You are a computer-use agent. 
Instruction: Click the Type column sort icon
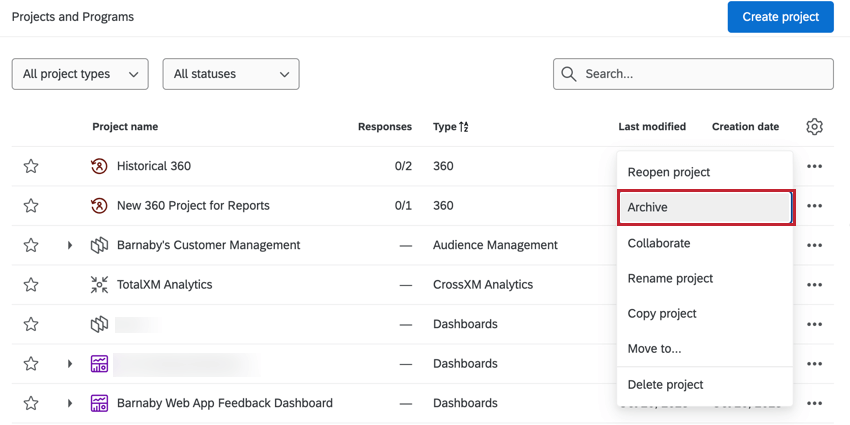coord(464,127)
